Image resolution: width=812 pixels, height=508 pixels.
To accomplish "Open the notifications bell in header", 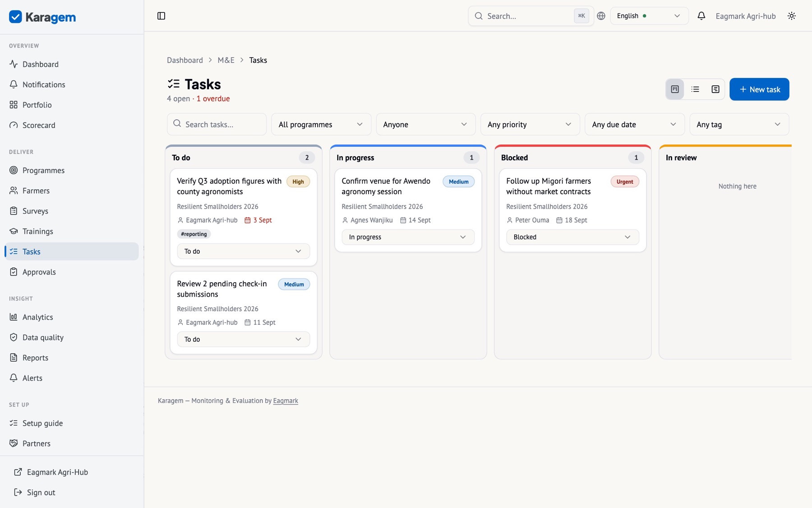I will click(701, 16).
